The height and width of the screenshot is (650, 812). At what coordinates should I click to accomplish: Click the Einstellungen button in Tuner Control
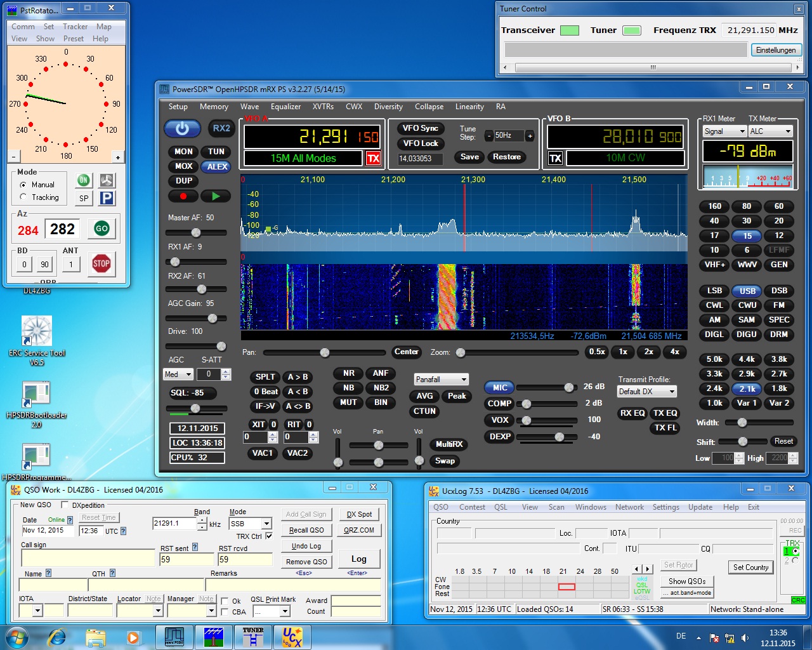[776, 50]
